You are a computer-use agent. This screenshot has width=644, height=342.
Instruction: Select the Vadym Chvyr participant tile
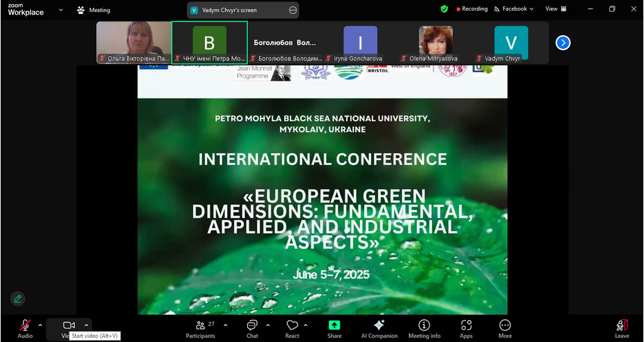(511, 43)
